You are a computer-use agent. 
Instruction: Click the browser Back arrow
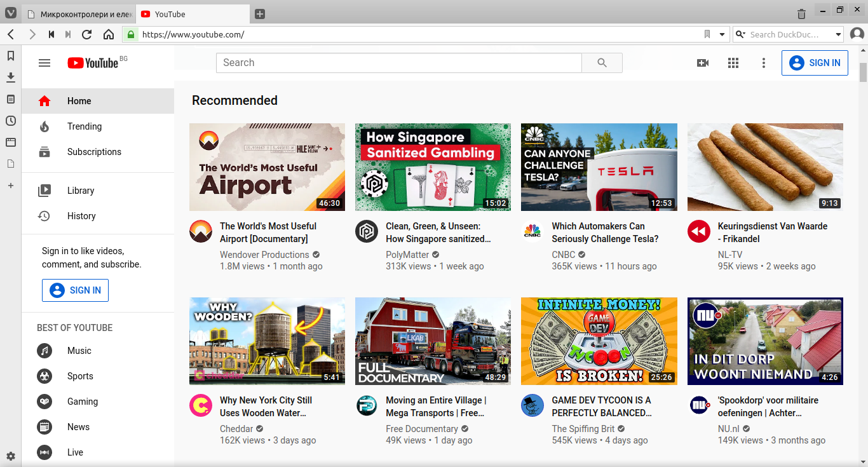click(x=11, y=34)
